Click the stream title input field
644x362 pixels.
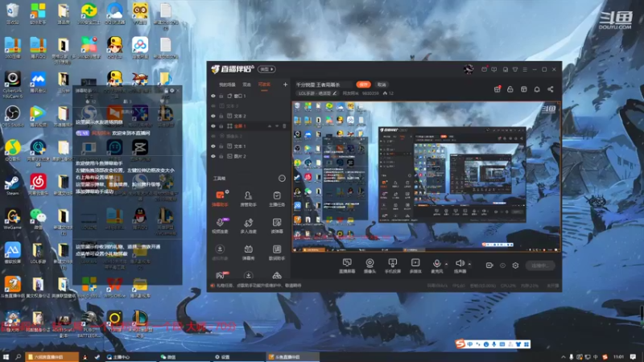point(324,84)
